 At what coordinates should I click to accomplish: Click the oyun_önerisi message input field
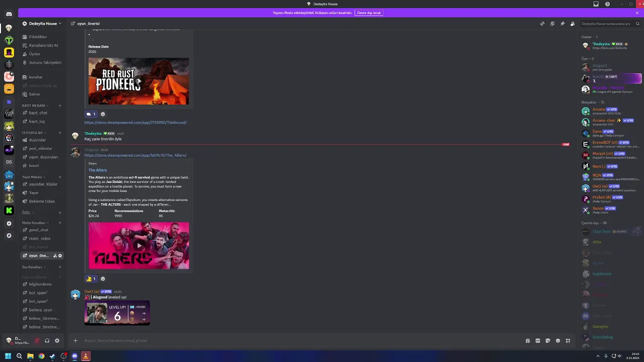coord(302,340)
